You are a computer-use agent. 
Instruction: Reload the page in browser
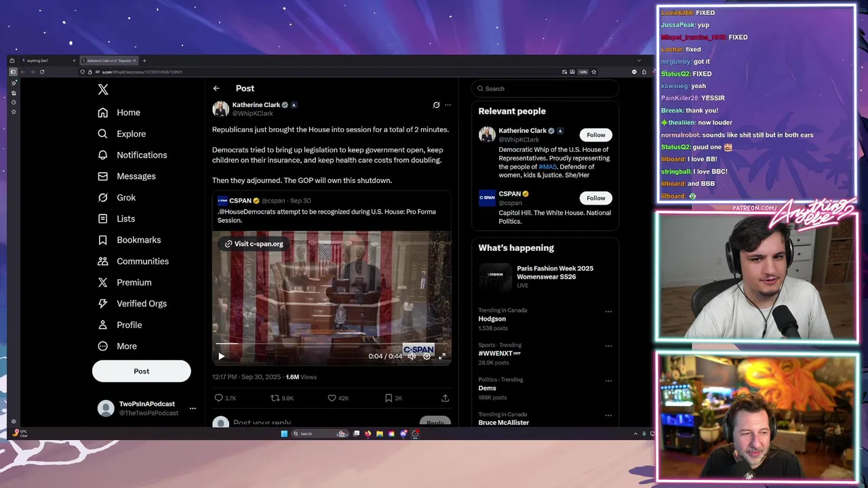(41, 72)
